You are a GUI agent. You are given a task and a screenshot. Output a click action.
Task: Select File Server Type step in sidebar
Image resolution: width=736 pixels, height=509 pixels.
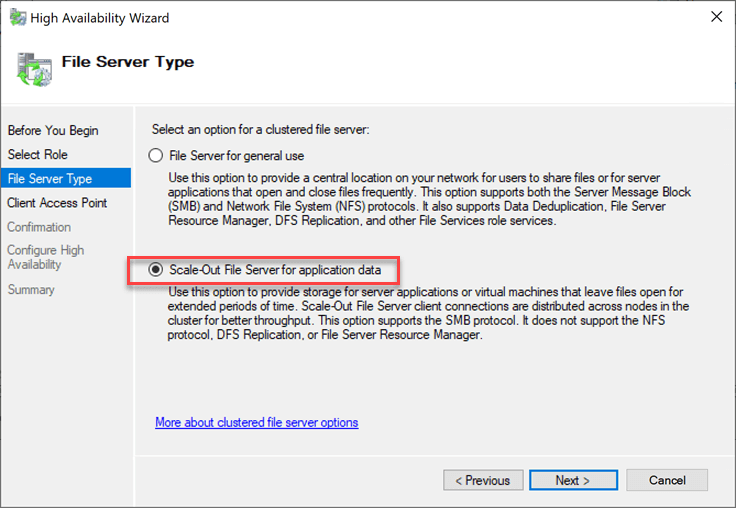pyautogui.click(x=49, y=179)
